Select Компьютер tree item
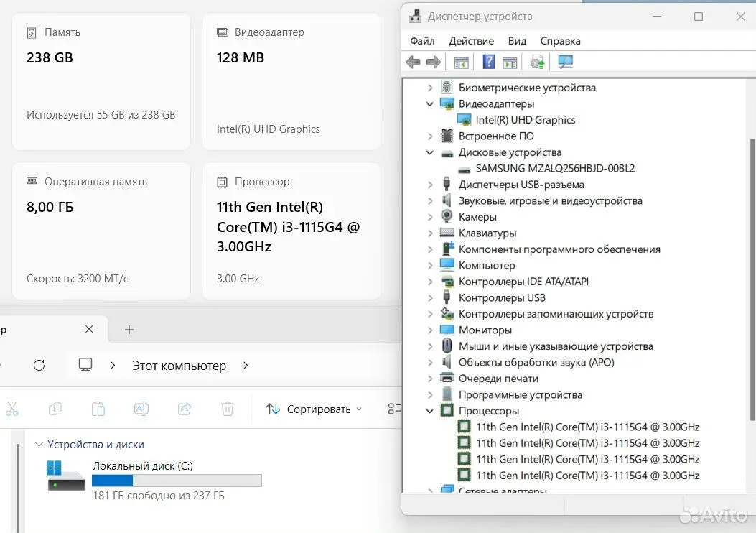The width and height of the screenshot is (756, 533). [487, 265]
